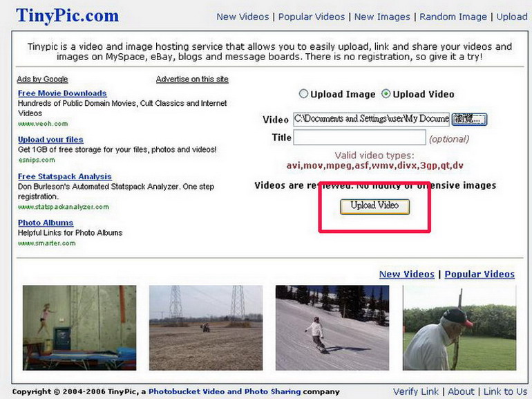This screenshot has width=532, height=399.
Task: Open the man in red cap thumbnail
Action: (459, 328)
